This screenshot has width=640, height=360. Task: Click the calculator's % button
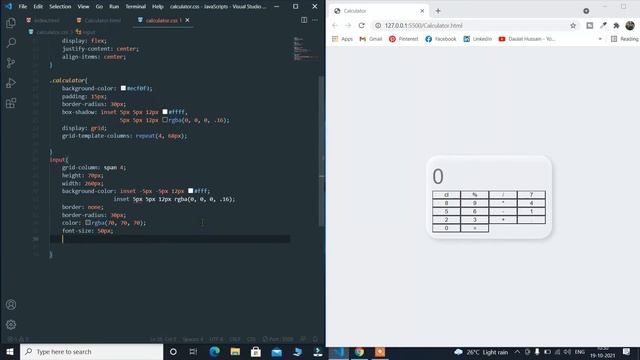point(475,195)
